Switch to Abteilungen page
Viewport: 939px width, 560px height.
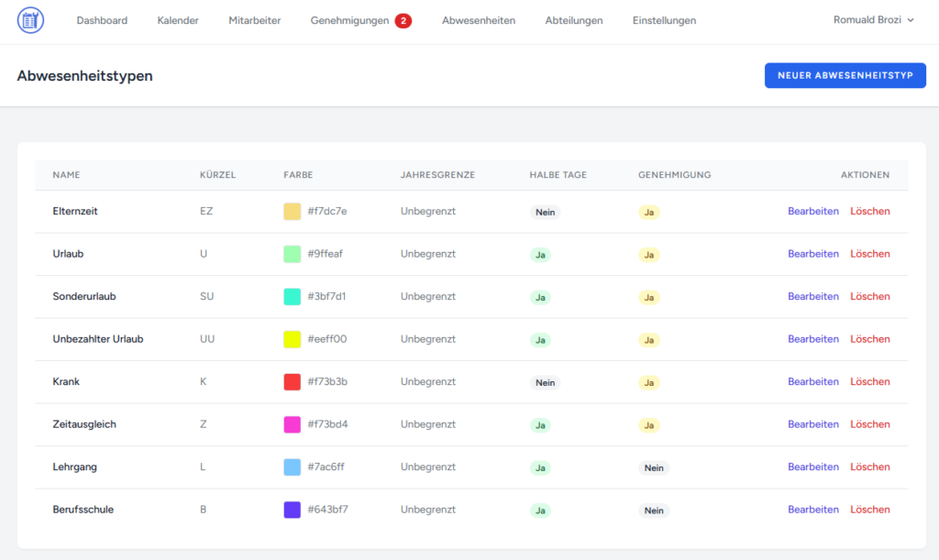coord(573,20)
